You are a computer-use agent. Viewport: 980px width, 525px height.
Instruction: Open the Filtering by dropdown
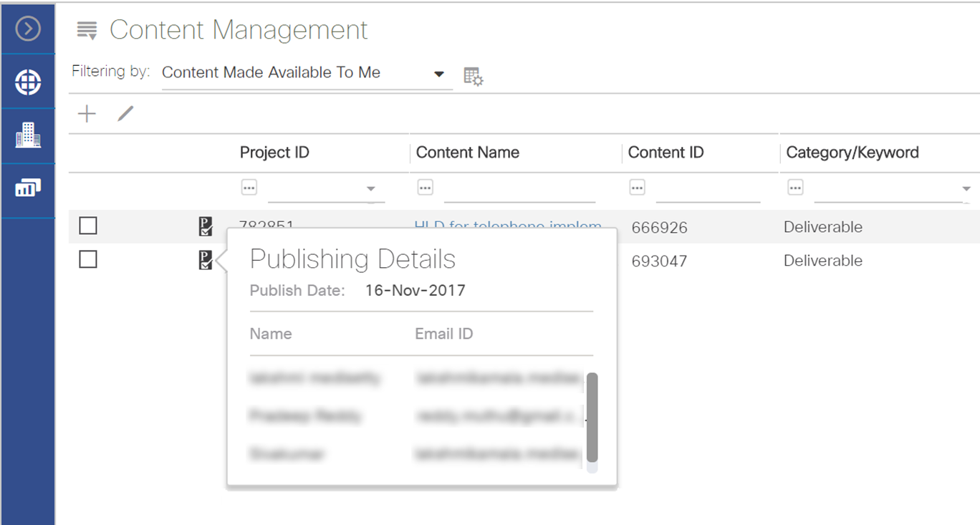click(x=307, y=73)
